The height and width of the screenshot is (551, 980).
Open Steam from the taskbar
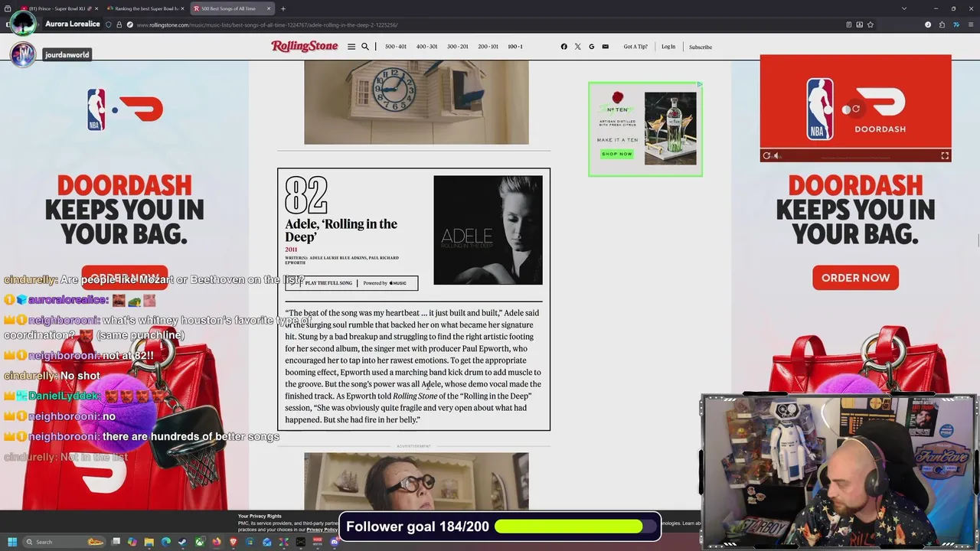183,542
